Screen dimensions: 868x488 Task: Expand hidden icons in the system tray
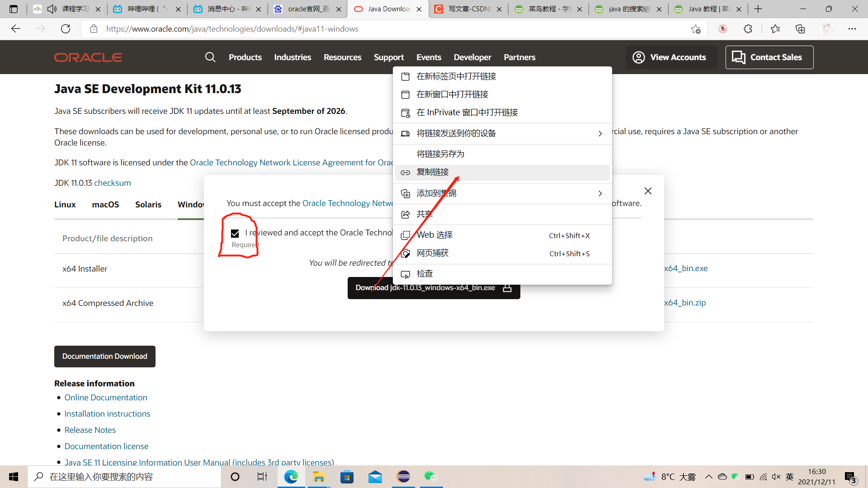[709, 477]
